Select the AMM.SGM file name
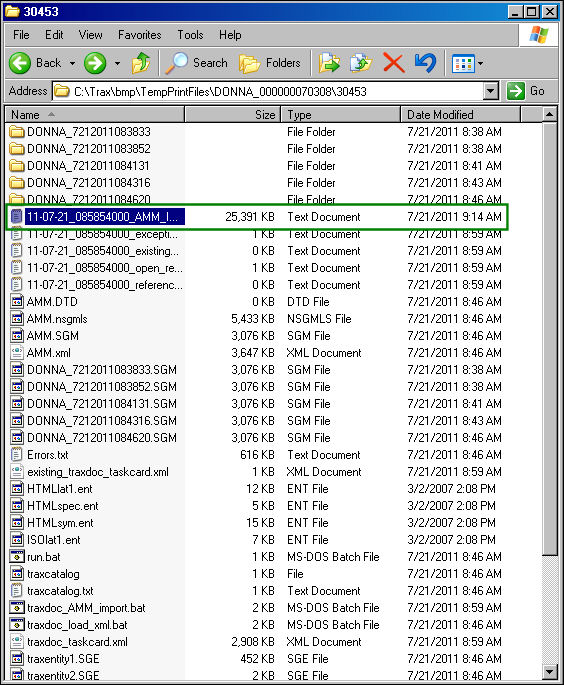 point(53,336)
